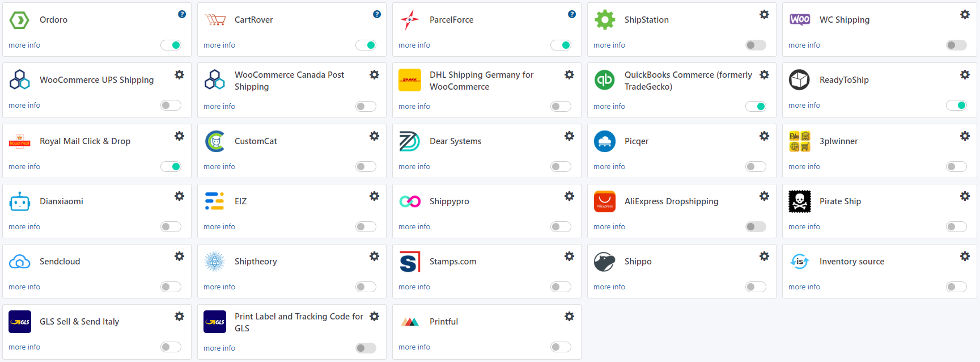Image resolution: width=980 pixels, height=362 pixels.
Task: Click gear icon on Dear Systems card
Action: coord(569,136)
